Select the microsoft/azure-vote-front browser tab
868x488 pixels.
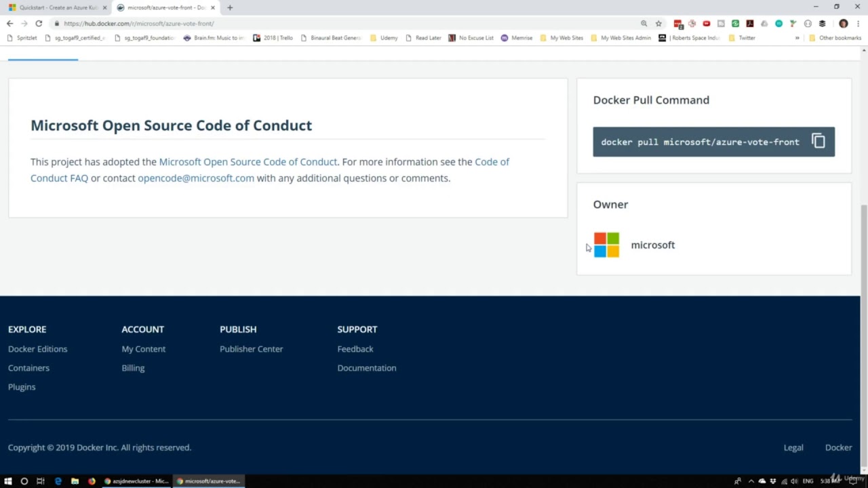tap(165, 7)
